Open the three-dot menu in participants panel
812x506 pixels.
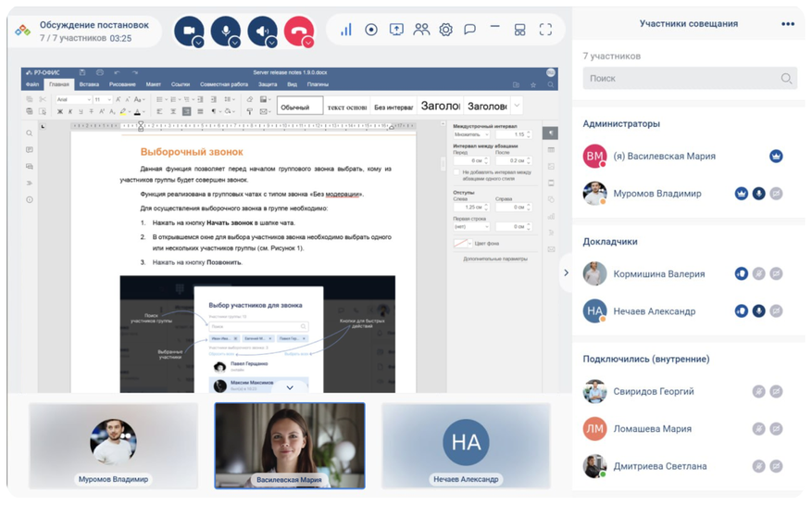pyautogui.click(x=788, y=24)
